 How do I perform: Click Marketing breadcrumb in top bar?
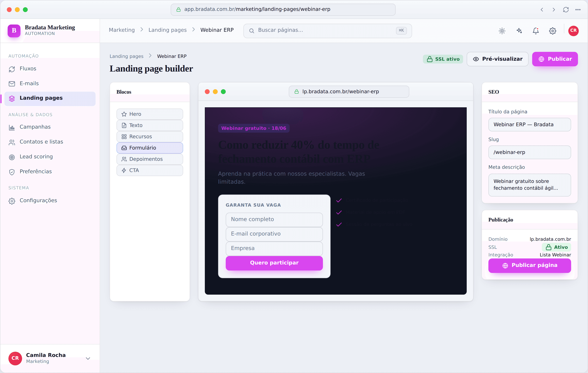[x=122, y=30]
